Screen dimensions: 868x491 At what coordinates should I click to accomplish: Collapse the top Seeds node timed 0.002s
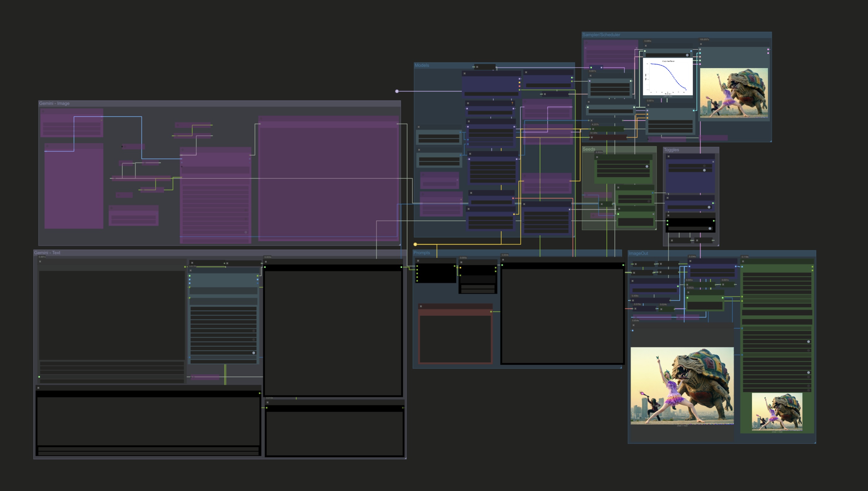tap(597, 157)
